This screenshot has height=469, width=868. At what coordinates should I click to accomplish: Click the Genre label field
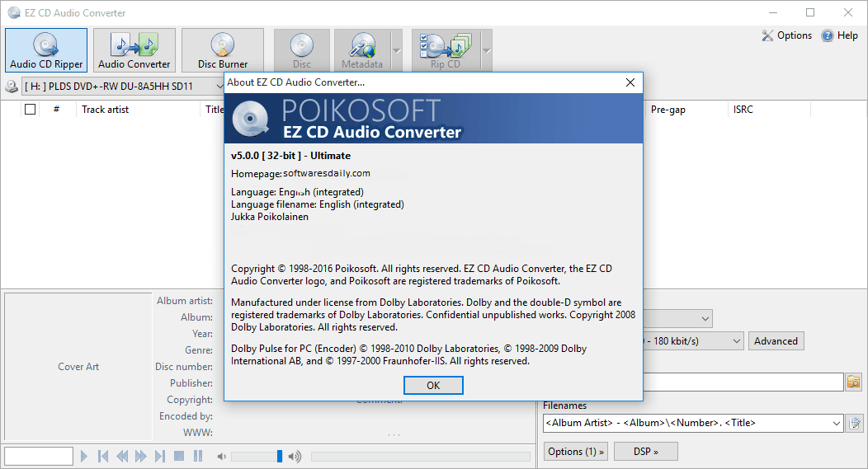199,350
